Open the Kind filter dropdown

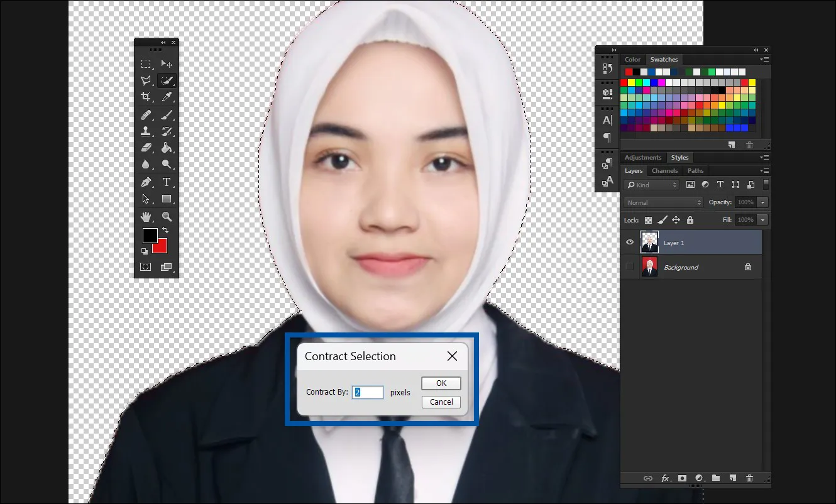652,184
